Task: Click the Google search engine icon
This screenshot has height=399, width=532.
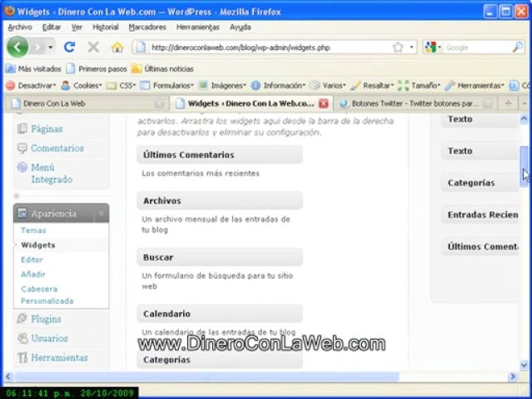Action: tap(431, 47)
